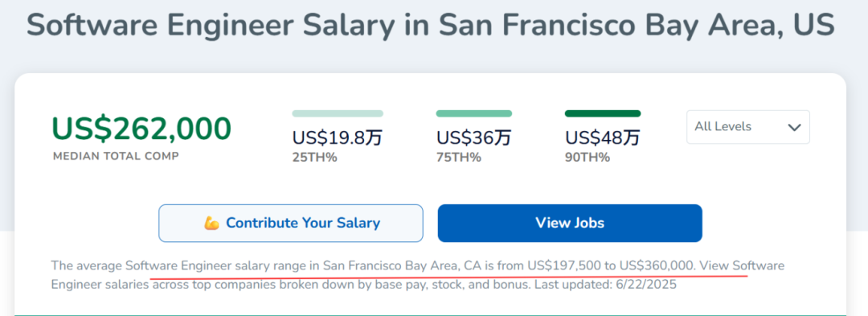This screenshot has width=868, height=316.
Task: Click the Software Engineer Salary page heading
Action: pos(431,24)
